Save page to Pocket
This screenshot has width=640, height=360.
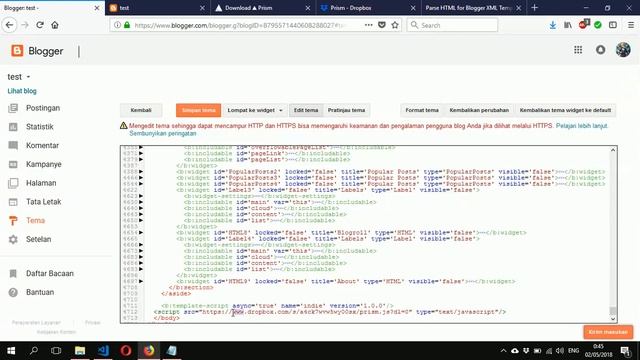click(x=382, y=25)
